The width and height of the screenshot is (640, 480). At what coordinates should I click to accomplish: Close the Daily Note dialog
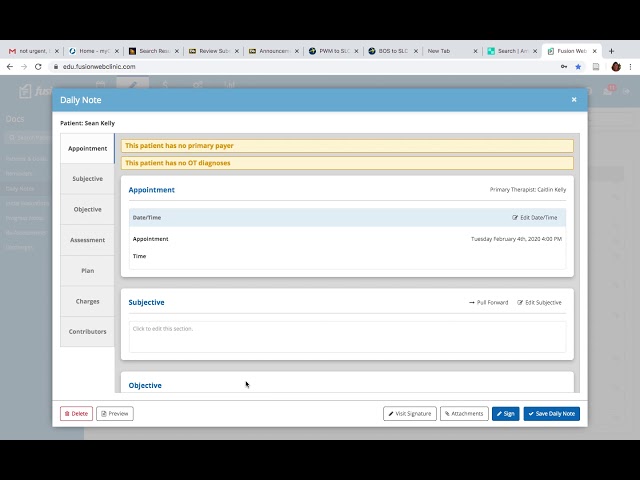[574, 100]
